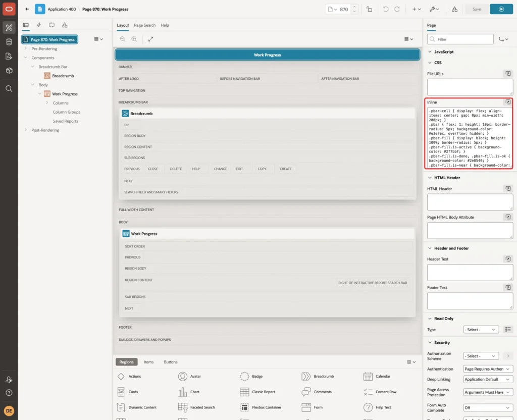Screen dimensions: 517x420
Task: Open the help question mark icon
Action: (9, 393)
